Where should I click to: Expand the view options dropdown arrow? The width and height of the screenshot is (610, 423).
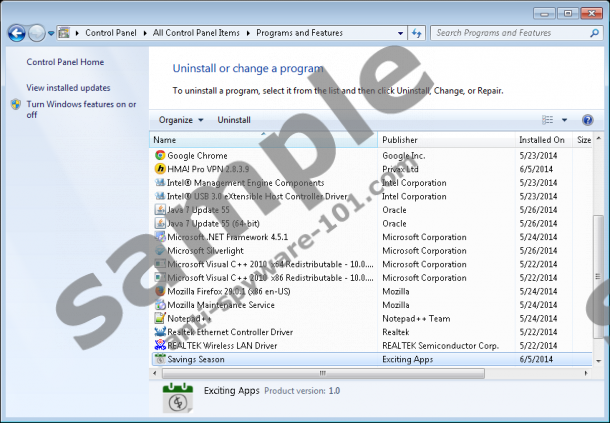pyautogui.click(x=564, y=120)
